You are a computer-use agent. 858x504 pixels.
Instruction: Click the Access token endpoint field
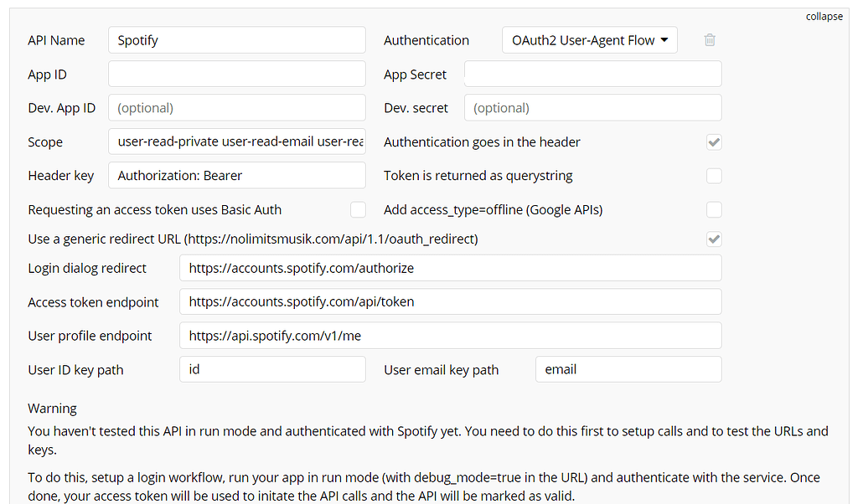[450, 301]
